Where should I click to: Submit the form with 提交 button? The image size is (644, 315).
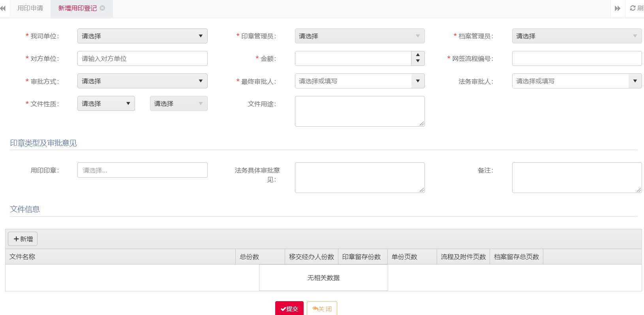pos(289,309)
